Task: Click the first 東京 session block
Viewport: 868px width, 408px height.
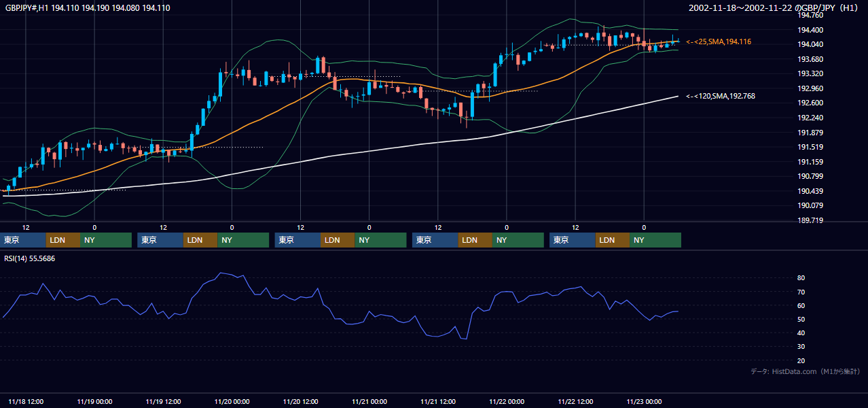Action: pos(24,240)
